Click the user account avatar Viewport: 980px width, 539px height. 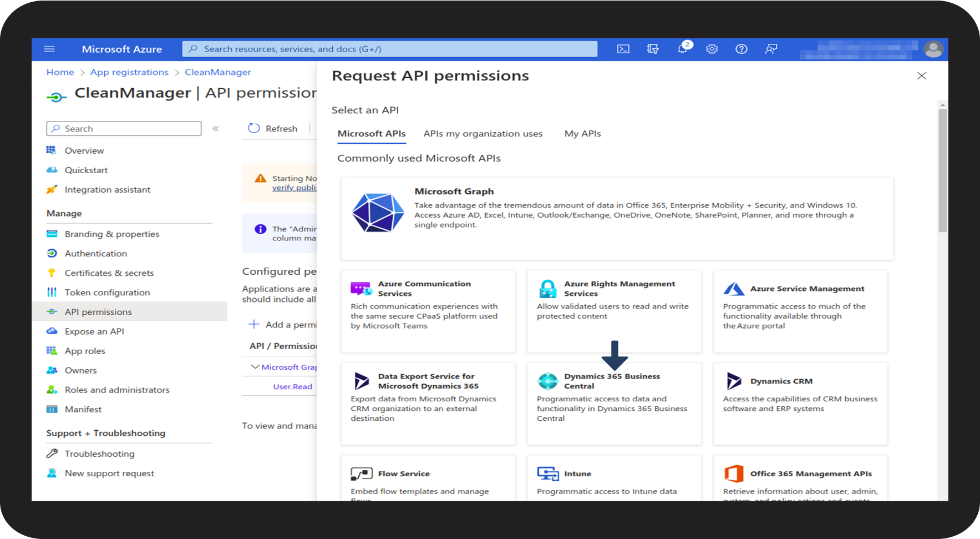tap(933, 49)
